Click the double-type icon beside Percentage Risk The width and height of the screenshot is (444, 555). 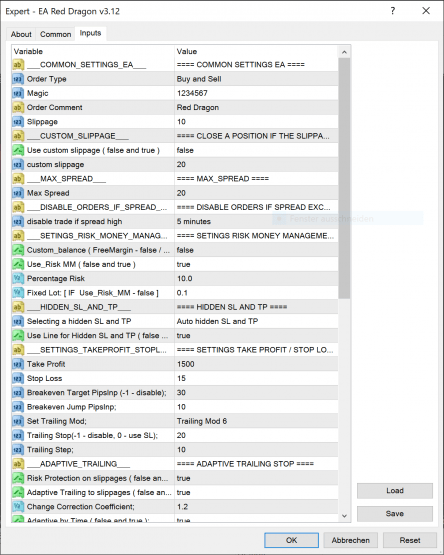18,279
